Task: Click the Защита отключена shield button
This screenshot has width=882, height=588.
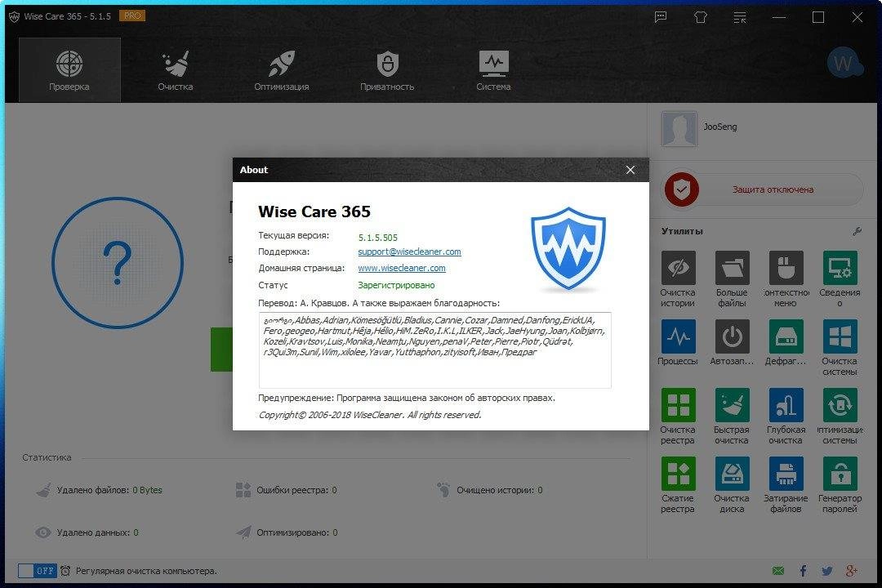Action: pos(763,189)
